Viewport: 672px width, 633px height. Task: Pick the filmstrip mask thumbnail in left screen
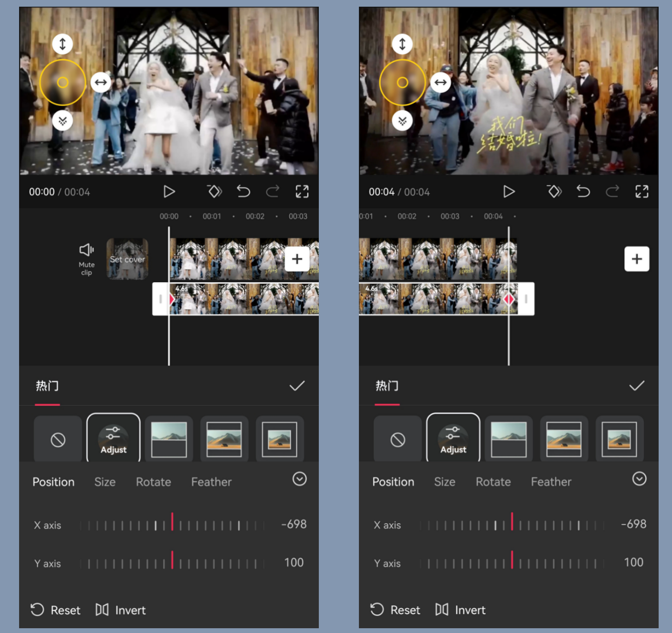coord(224,439)
